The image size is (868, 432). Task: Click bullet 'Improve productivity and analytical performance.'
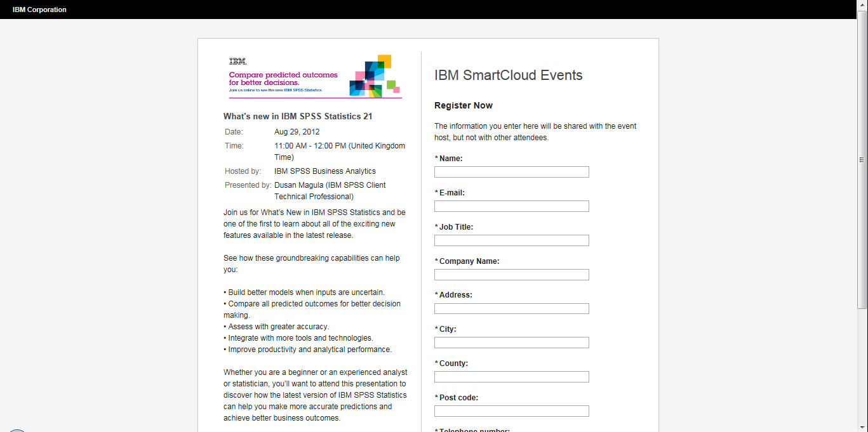(x=308, y=350)
